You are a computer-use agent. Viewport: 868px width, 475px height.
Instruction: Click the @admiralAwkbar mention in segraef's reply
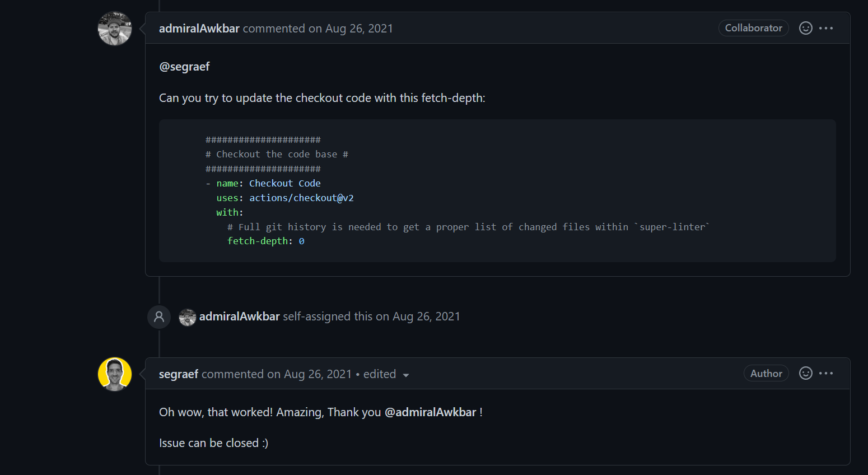point(431,412)
